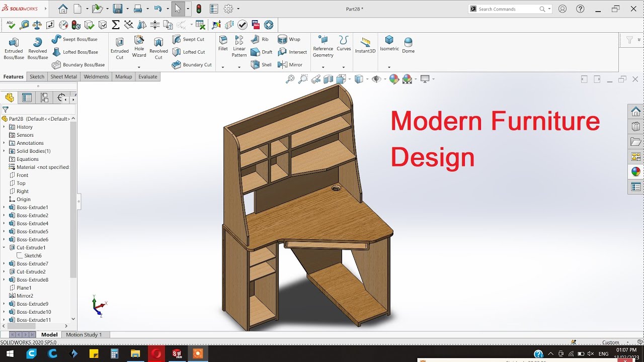The image size is (644, 362).
Task: Select the Linear Pattern tool
Action: click(x=239, y=46)
